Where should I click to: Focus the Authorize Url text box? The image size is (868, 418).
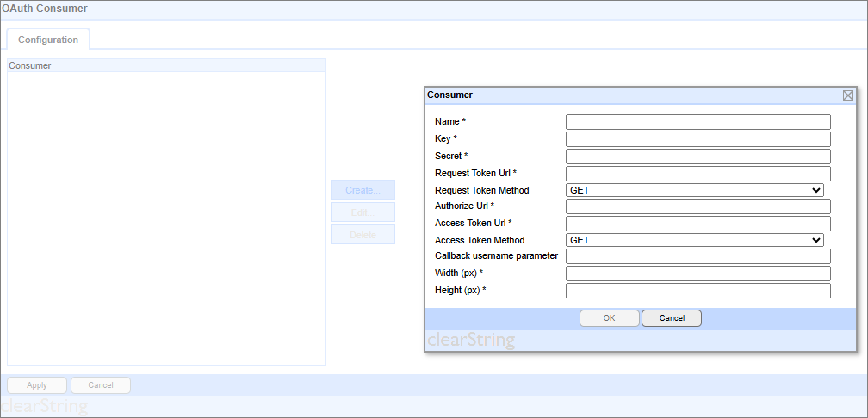pos(697,206)
